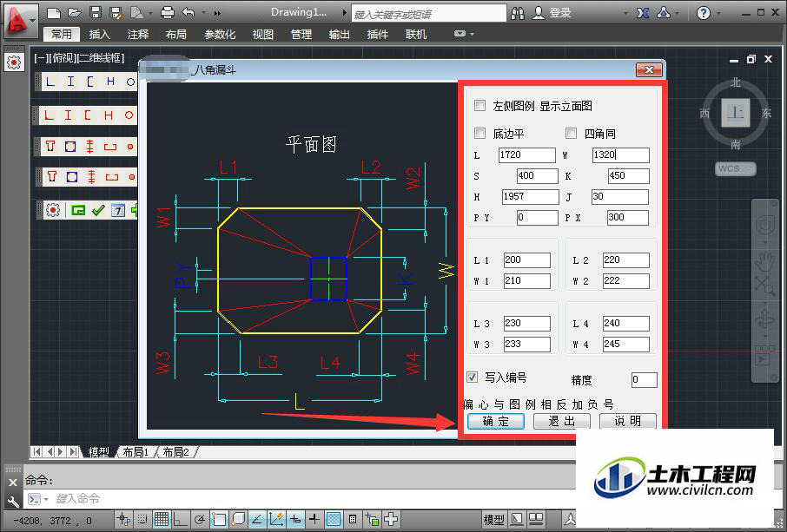
Task: Click the 确定 button in the dialog
Action: click(x=495, y=421)
